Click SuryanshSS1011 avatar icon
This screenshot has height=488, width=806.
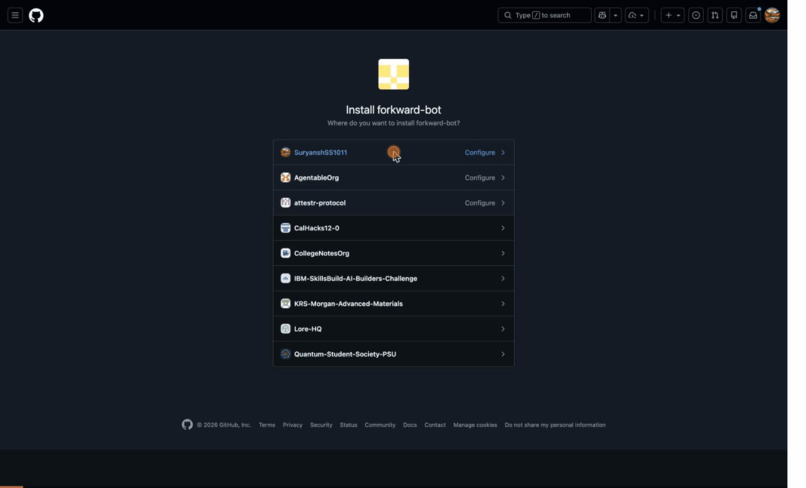(x=285, y=152)
